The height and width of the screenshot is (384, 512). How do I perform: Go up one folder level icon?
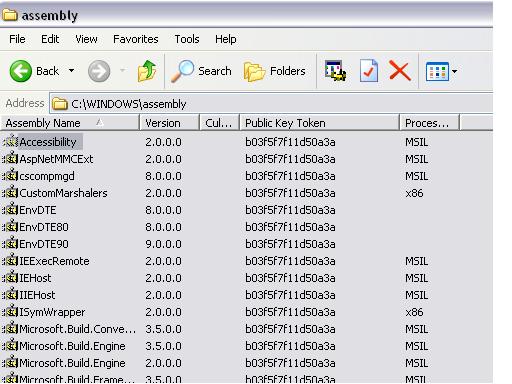point(147,71)
